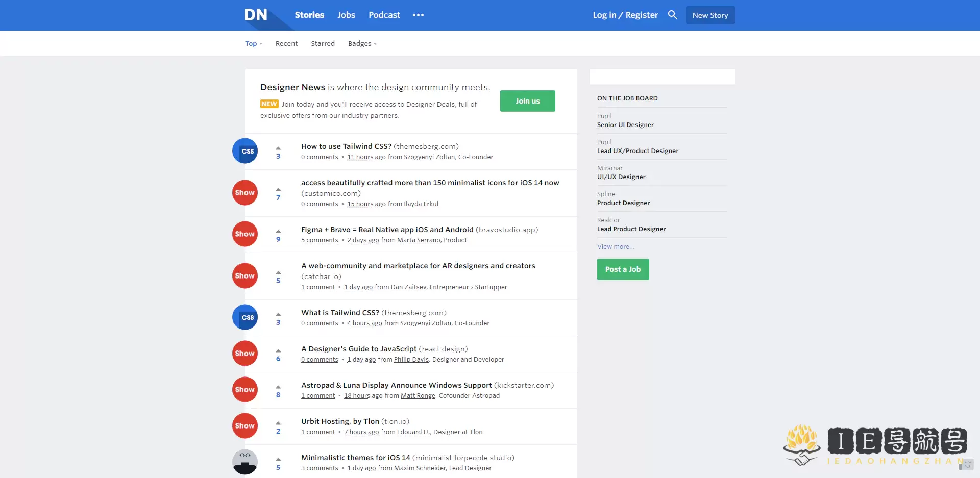Open the search magnifier icon

(672, 15)
